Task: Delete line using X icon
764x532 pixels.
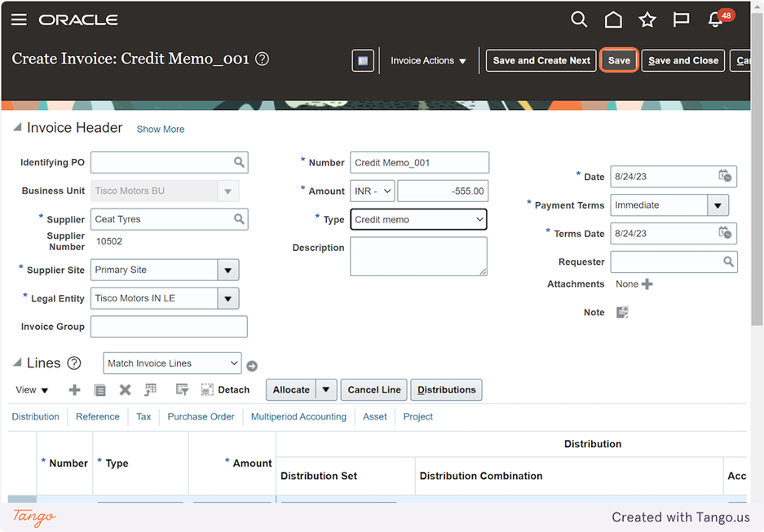Action: click(126, 389)
